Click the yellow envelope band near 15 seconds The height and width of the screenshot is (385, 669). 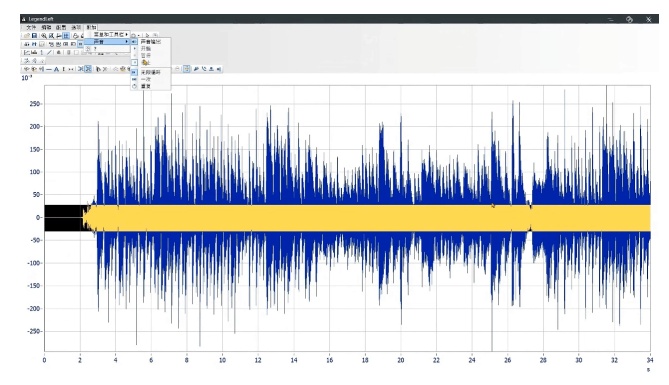coord(311,218)
